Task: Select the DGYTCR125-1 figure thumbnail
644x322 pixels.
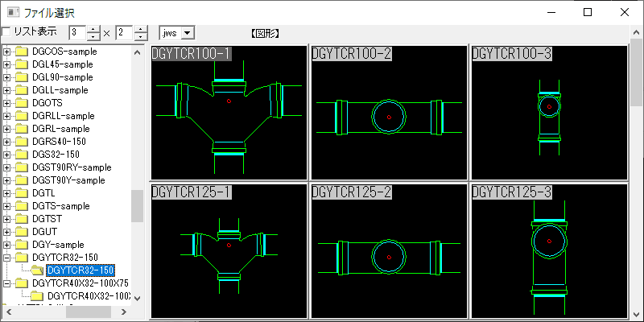Action: 229,251
